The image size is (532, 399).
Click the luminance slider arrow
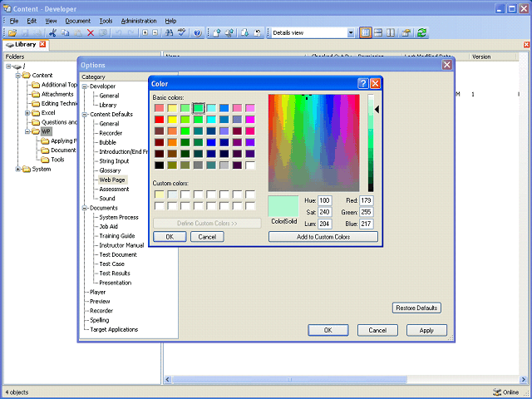377,109
